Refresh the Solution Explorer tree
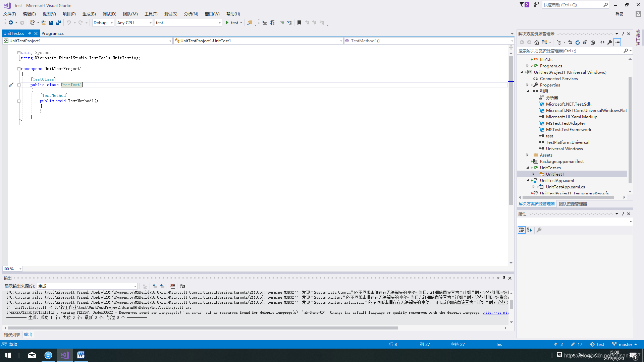The image size is (644, 362). click(x=578, y=42)
